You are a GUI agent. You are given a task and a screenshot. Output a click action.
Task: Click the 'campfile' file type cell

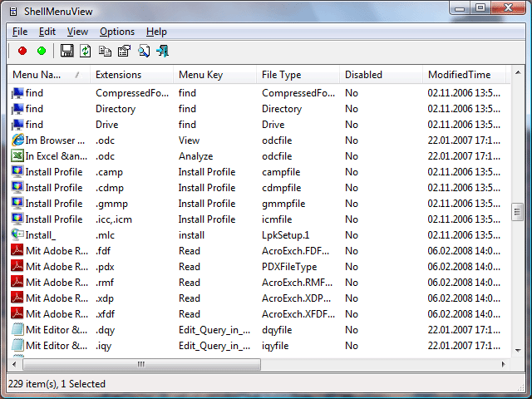click(281, 172)
